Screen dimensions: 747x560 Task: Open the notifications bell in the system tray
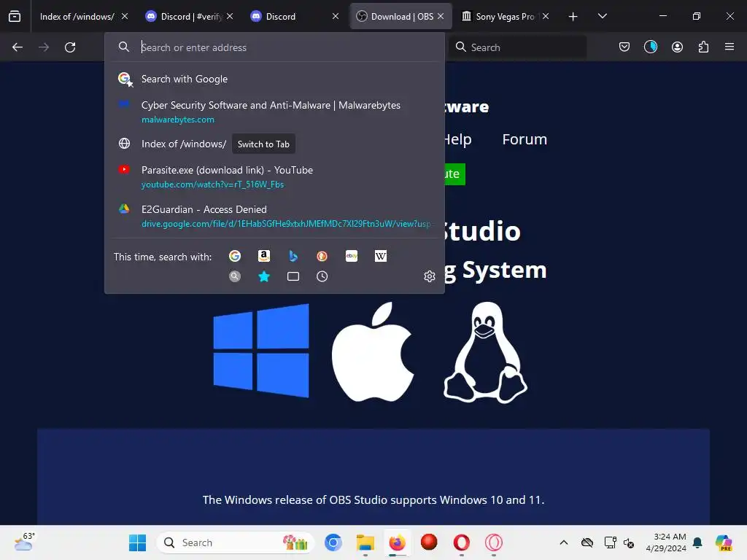[697, 542]
